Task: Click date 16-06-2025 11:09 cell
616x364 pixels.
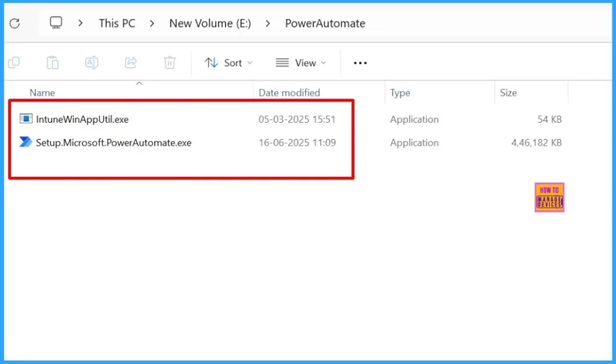Action: tap(297, 143)
